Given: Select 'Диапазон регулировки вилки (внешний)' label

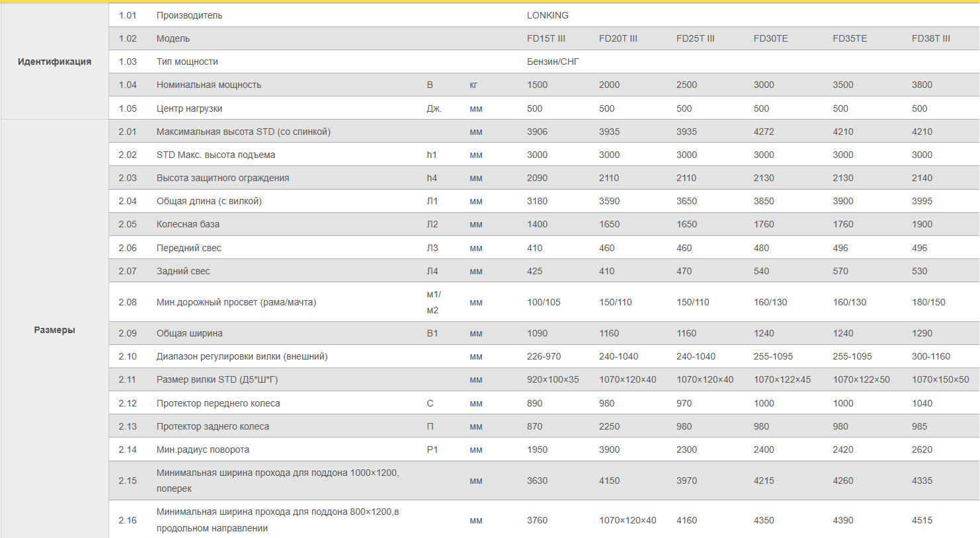Looking at the screenshot, I should coord(242,356).
